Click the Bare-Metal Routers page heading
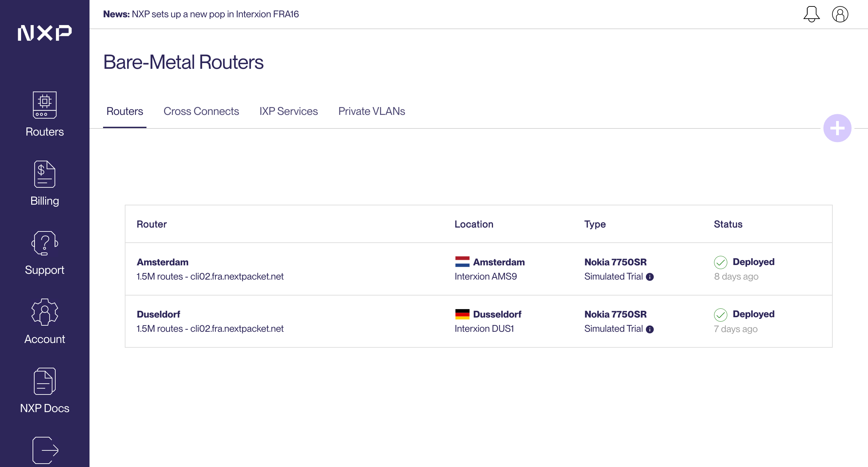The height and width of the screenshot is (467, 868). coord(183,62)
